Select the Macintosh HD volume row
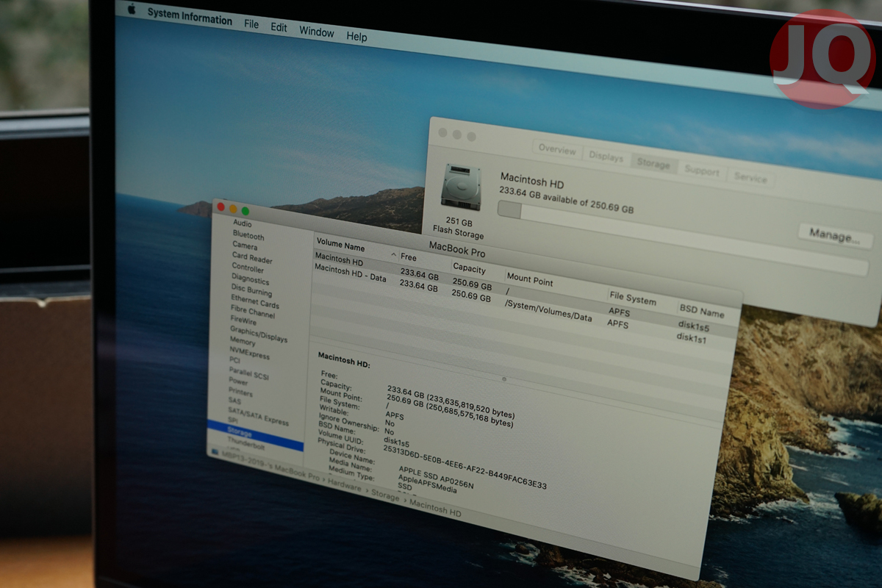This screenshot has width=882, height=588. point(523,291)
